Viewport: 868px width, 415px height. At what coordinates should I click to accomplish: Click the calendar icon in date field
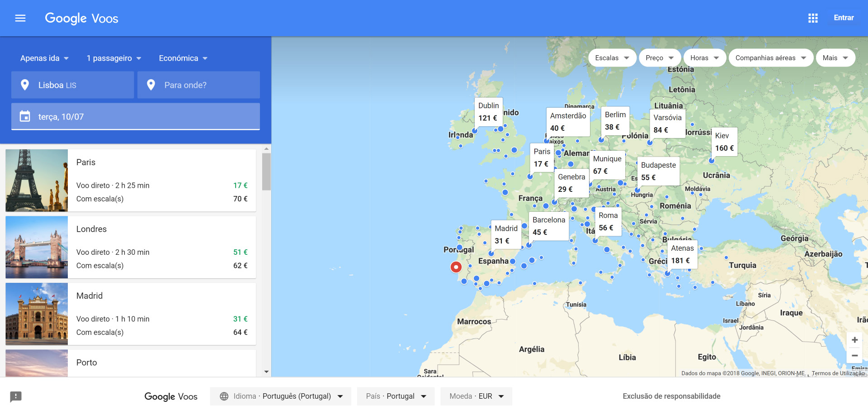(25, 116)
